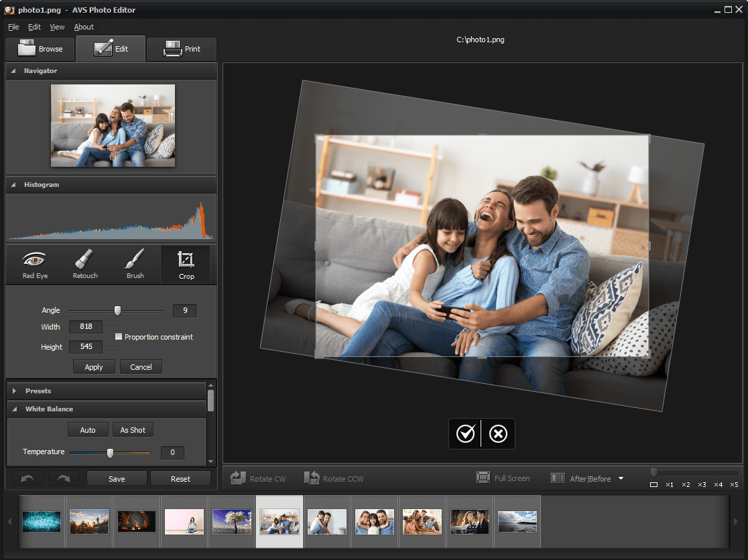This screenshot has width=748, height=560.
Task: Select the Edit tab with pencil icon
Action: tap(111, 49)
